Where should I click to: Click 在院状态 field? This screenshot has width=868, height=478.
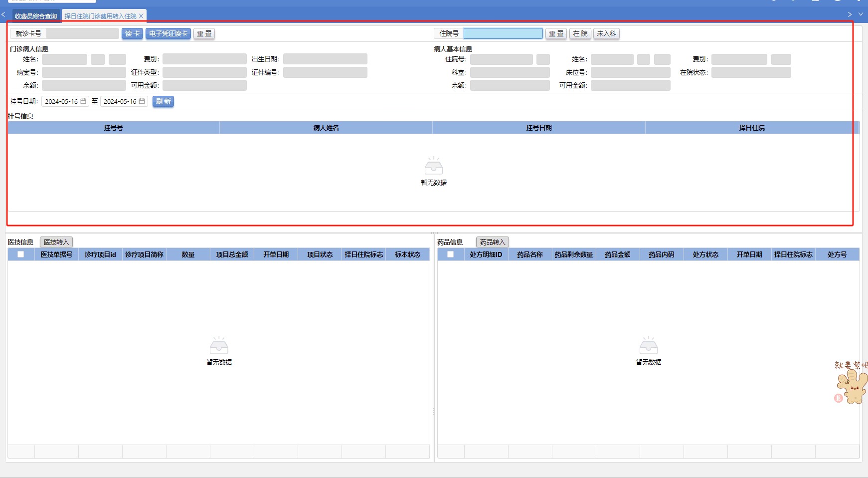(751, 72)
